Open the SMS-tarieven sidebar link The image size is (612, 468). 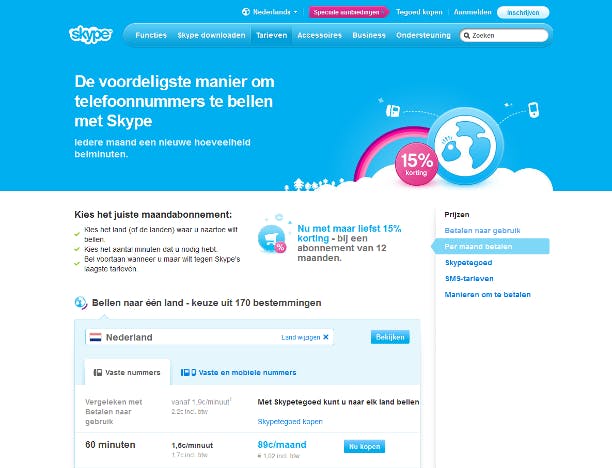(469, 278)
